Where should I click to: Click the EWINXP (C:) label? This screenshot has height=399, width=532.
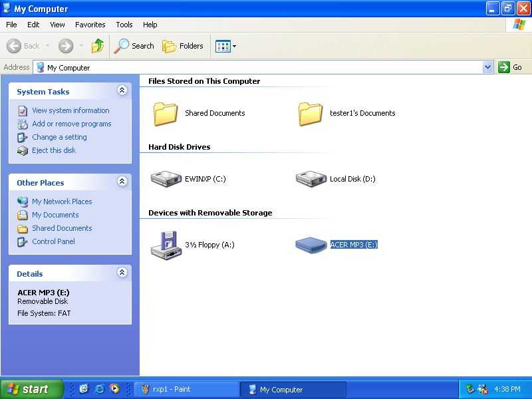click(x=205, y=179)
